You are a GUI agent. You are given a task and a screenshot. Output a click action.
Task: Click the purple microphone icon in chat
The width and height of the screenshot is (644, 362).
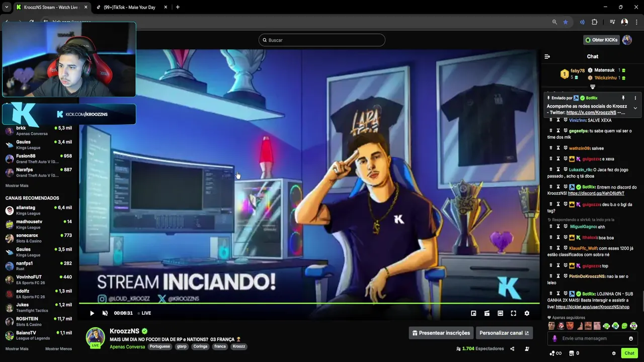(x=555, y=338)
